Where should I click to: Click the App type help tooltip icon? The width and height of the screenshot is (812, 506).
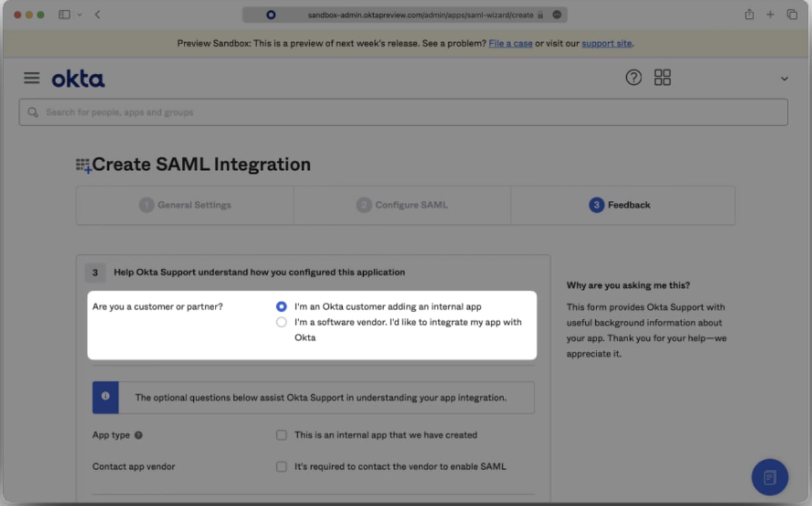138,436
